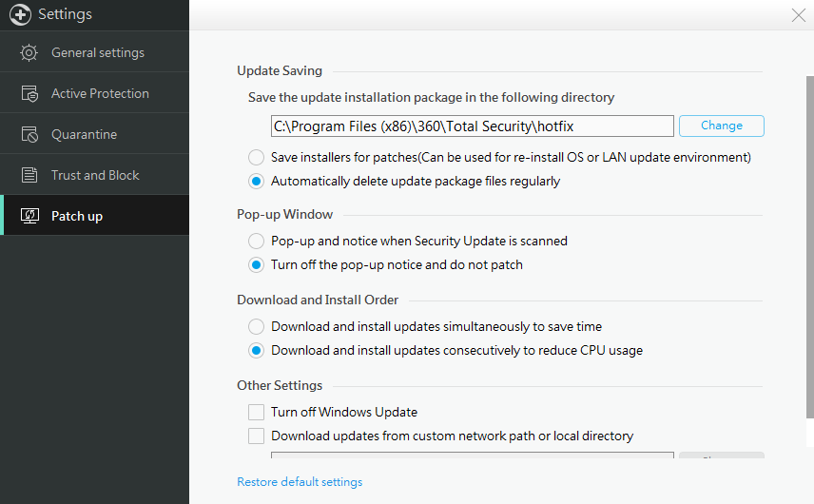
Task: Go to the Quarantine section
Action: pyautogui.click(x=84, y=135)
